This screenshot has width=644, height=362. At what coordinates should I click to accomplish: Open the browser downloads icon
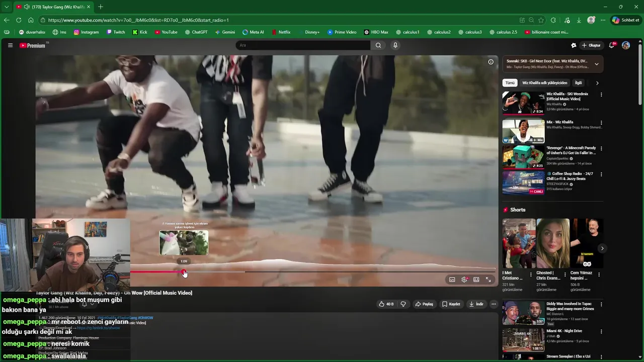pyautogui.click(x=579, y=20)
